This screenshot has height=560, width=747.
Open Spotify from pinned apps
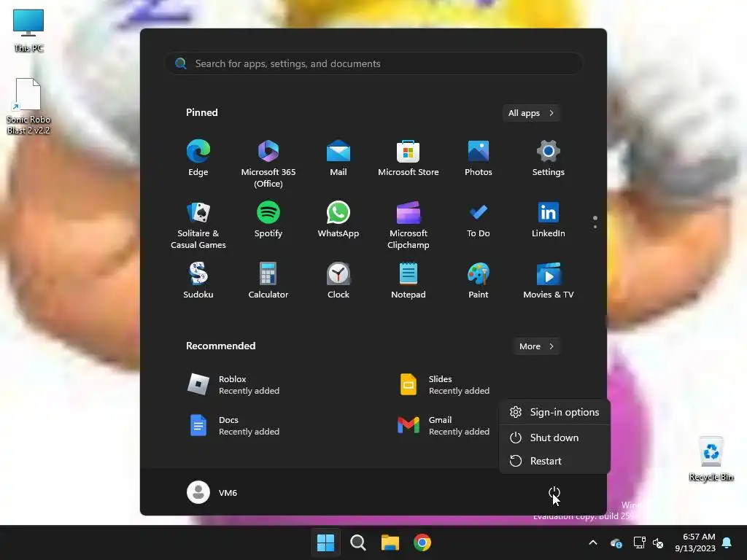[268, 219]
